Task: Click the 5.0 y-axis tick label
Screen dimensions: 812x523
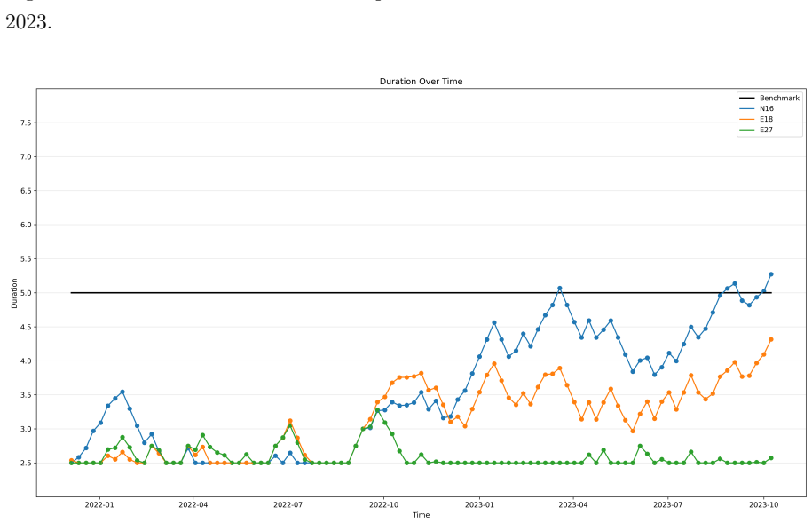Action: 26,293
